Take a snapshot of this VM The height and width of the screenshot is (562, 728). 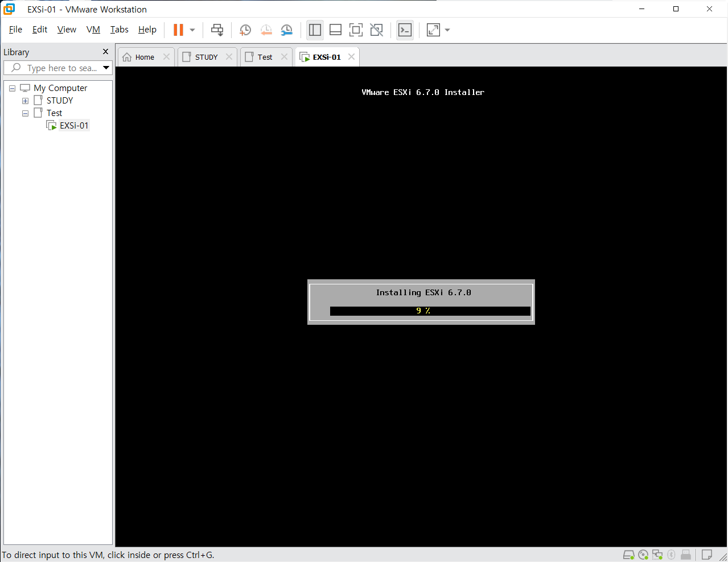coord(245,30)
